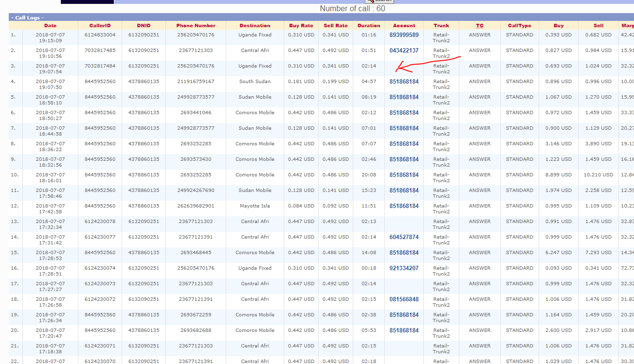Click the CallType column header
634x364 pixels.
(520, 26)
